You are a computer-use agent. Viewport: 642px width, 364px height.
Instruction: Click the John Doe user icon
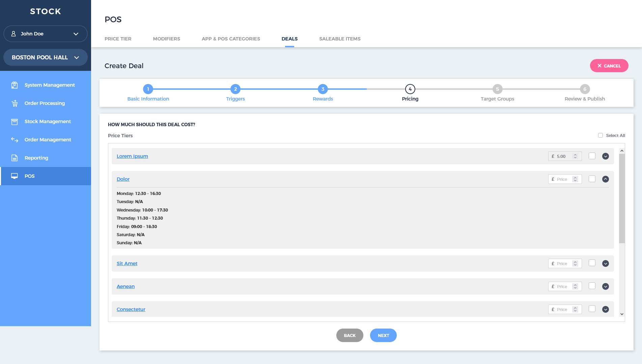click(x=13, y=34)
